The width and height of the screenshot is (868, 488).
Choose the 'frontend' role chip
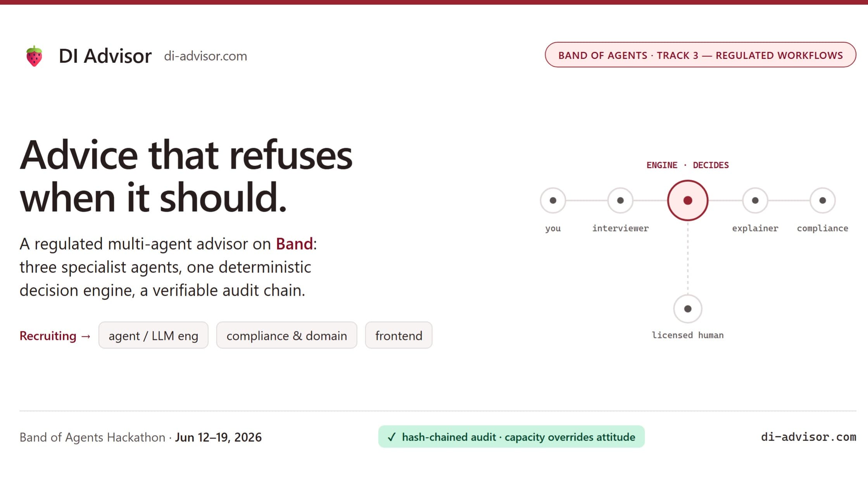click(x=399, y=335)
